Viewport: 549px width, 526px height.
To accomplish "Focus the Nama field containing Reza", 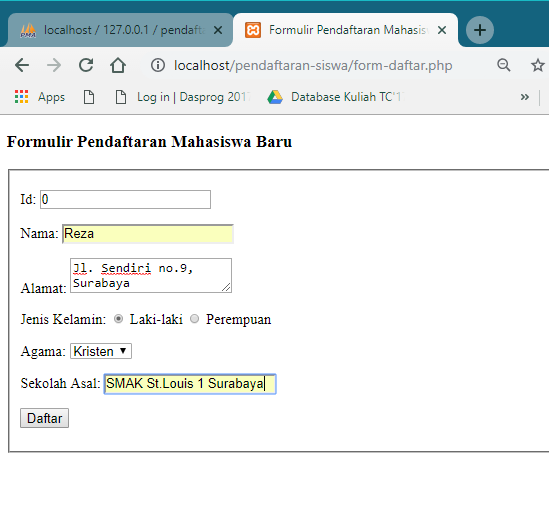I will point(148,234).
